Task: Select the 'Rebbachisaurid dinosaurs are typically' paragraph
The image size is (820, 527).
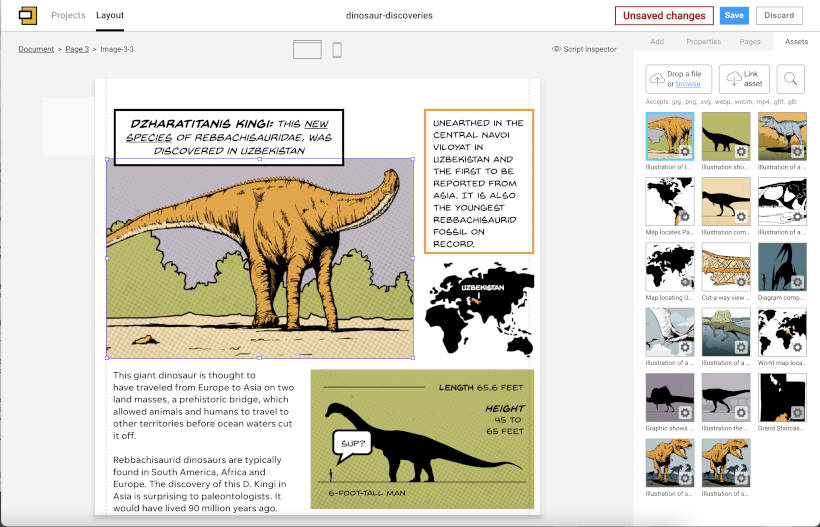Action: tap(200, 484)
